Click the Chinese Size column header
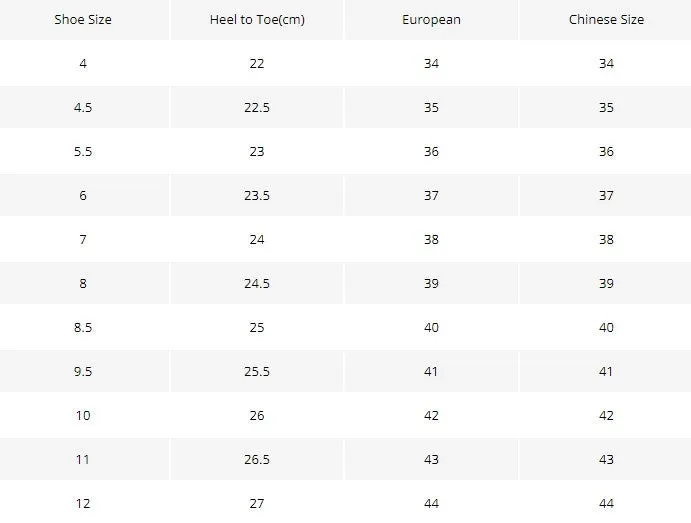The image size is (691, 523). [606, 19]
